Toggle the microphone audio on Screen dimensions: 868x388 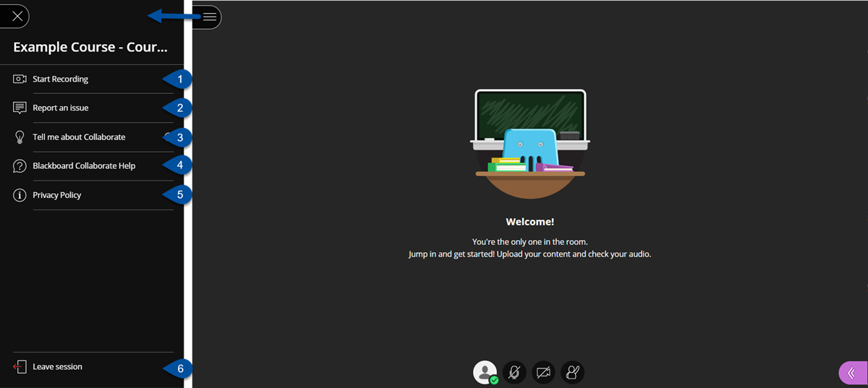[x=514, y=372]
